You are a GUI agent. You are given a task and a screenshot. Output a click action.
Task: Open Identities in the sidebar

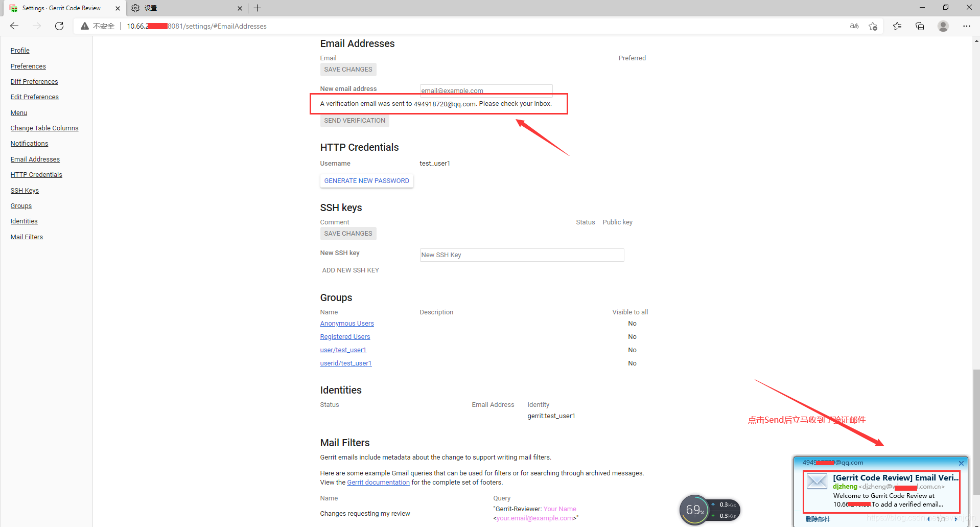coord(24,221)
